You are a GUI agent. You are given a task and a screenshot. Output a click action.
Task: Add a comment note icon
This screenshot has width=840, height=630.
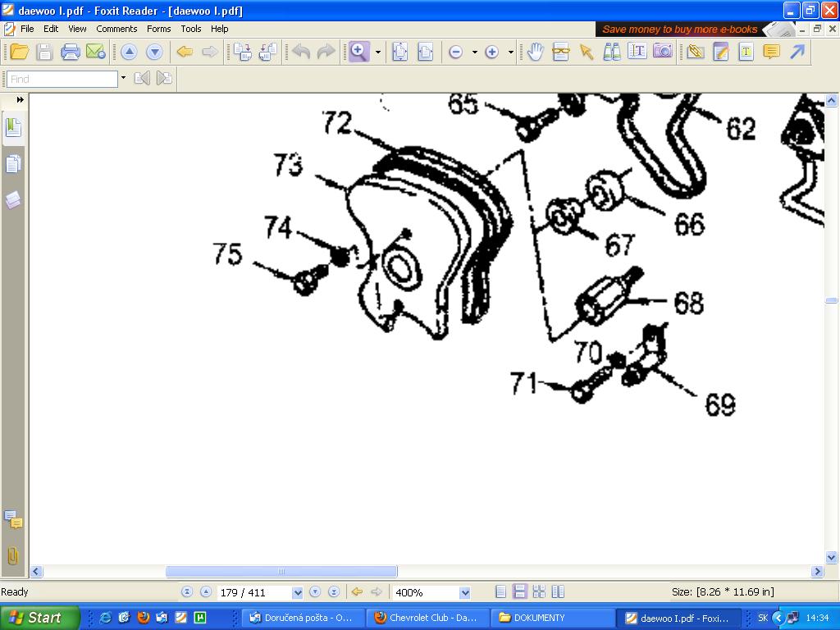(771, 52)
